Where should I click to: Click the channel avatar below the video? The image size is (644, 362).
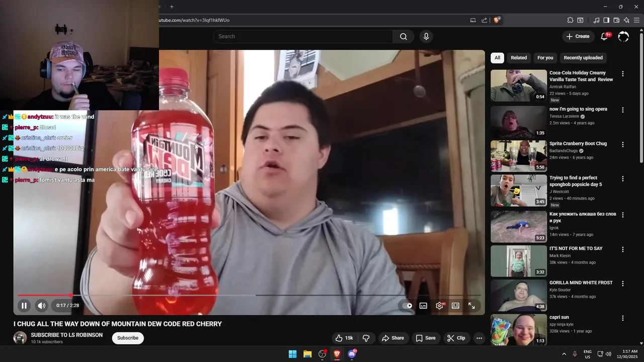coord(20,338)
